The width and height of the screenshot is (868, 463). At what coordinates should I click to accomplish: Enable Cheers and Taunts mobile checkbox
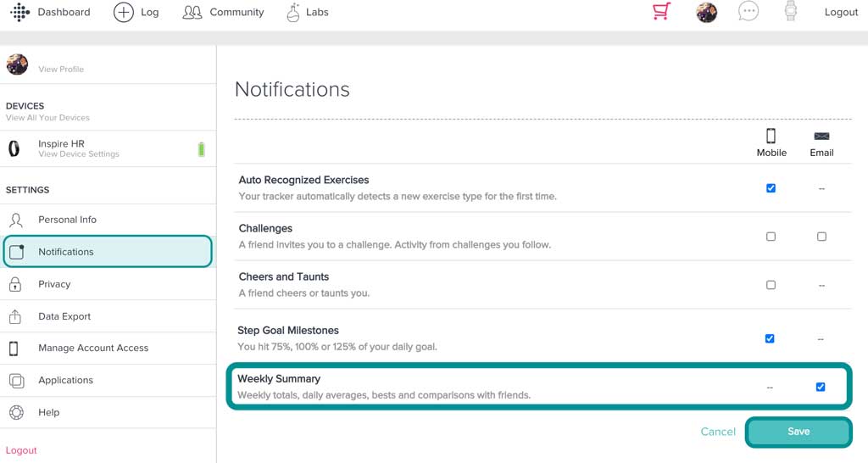tap(771, 285)
